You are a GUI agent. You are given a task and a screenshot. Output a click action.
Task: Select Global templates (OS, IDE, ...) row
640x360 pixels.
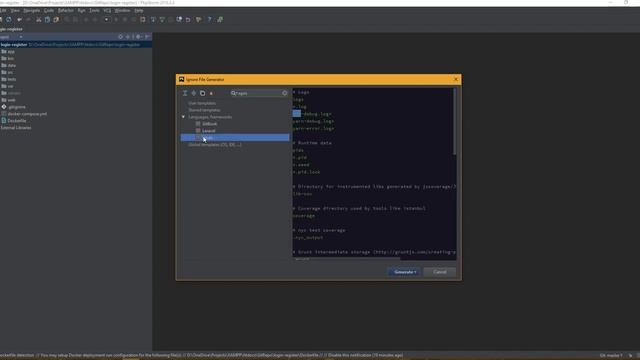215,144
